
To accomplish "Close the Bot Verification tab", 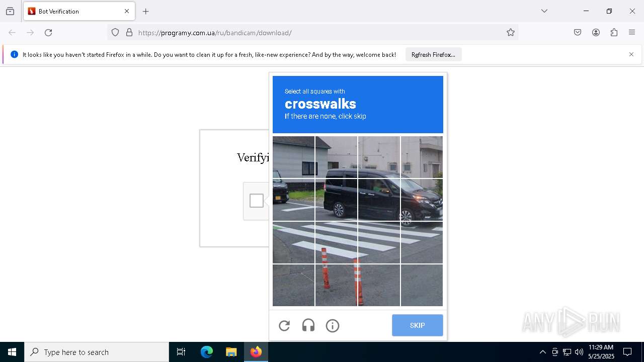I will coord(127,11).
